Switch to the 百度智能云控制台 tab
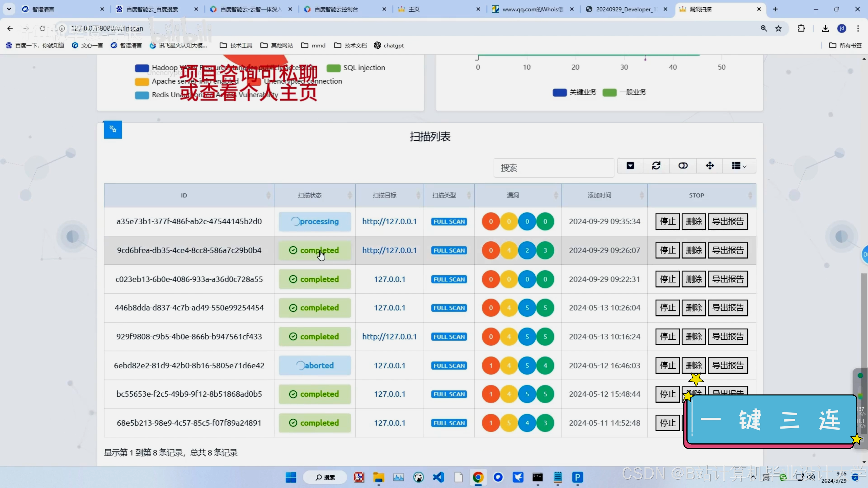868x488 pixels. pyautogui.click(x=336, y=9)
